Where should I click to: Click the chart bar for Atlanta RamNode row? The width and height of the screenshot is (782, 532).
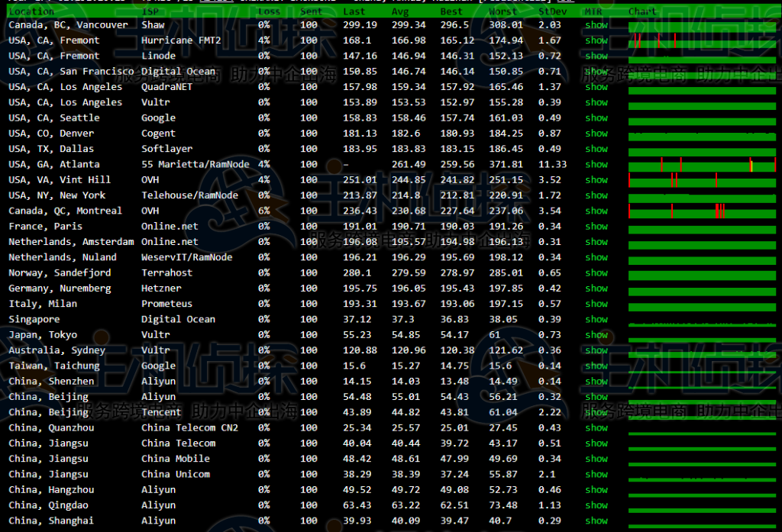(703, 166)
